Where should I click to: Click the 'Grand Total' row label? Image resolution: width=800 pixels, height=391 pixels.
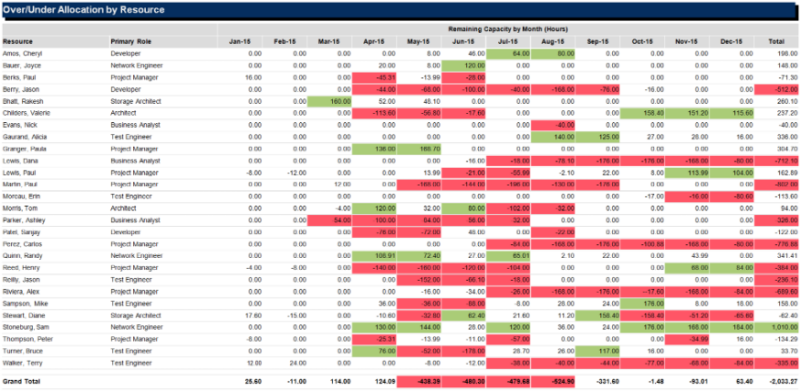[x=21, y=381]
